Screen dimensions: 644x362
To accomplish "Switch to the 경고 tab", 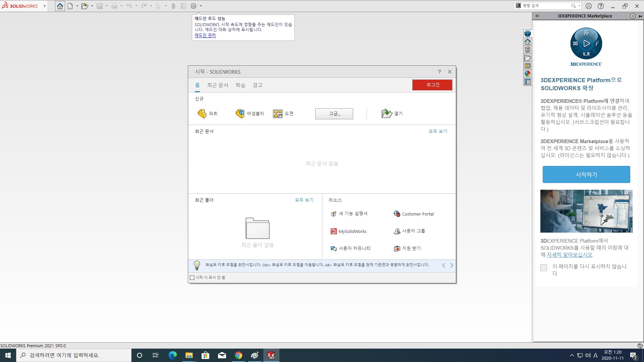I will point(258,85).
